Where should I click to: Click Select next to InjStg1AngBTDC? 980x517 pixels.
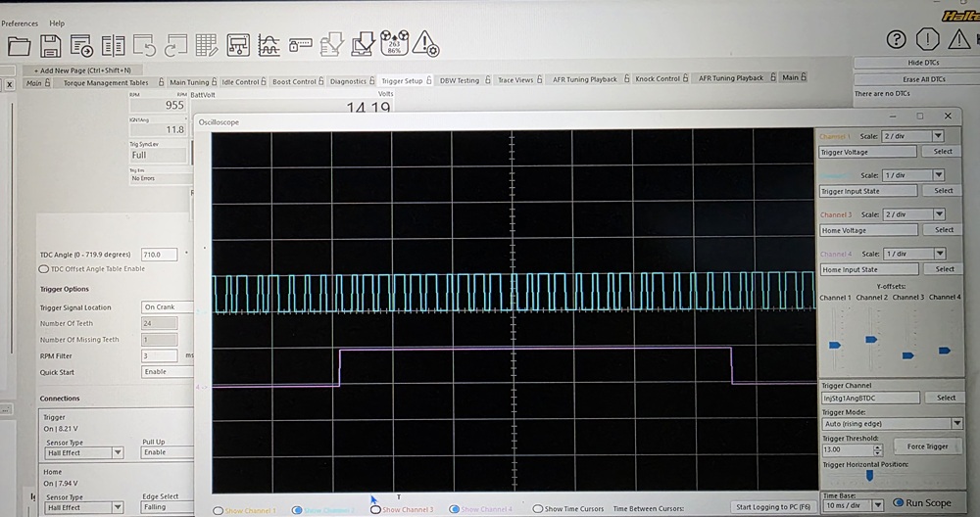point(946,398)
